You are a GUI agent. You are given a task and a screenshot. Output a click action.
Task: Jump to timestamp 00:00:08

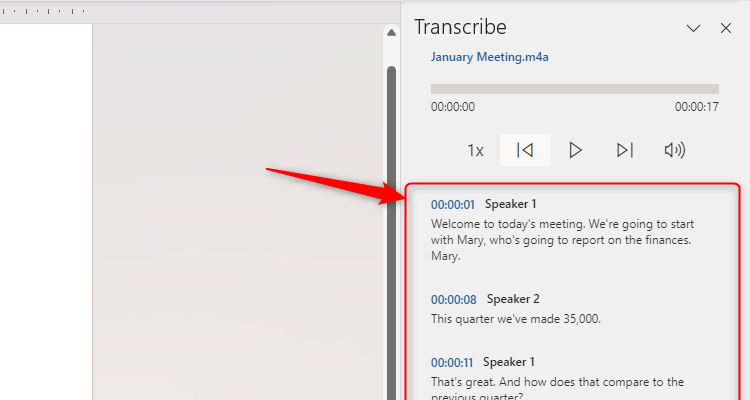(453, 300)
